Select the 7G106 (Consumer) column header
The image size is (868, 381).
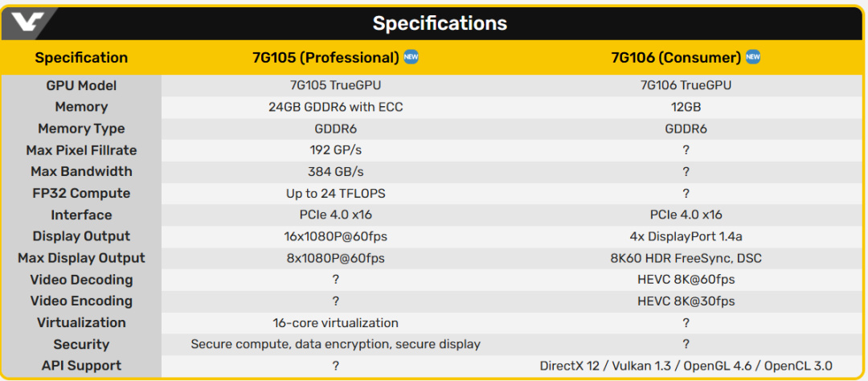(x=675, y=57)
